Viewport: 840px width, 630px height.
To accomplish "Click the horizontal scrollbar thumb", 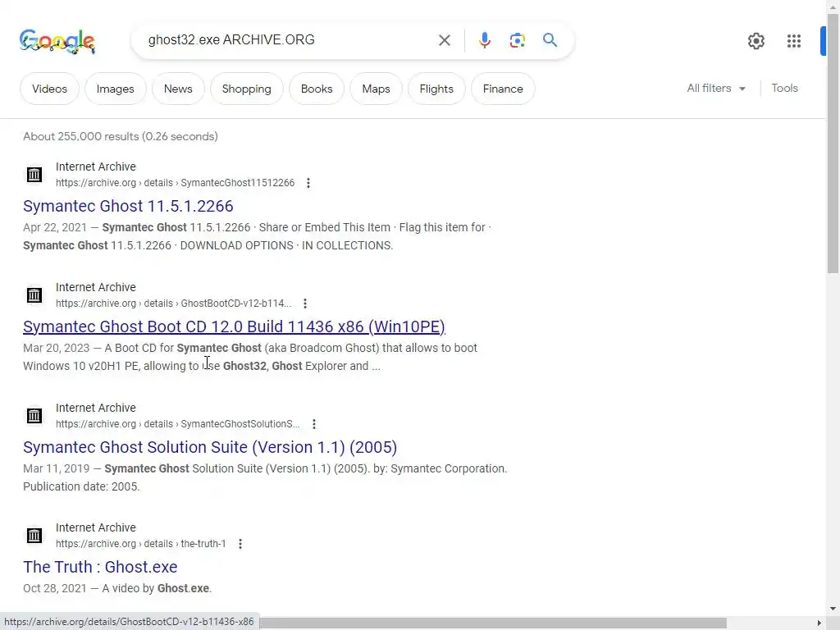I will tap(493, 623).
